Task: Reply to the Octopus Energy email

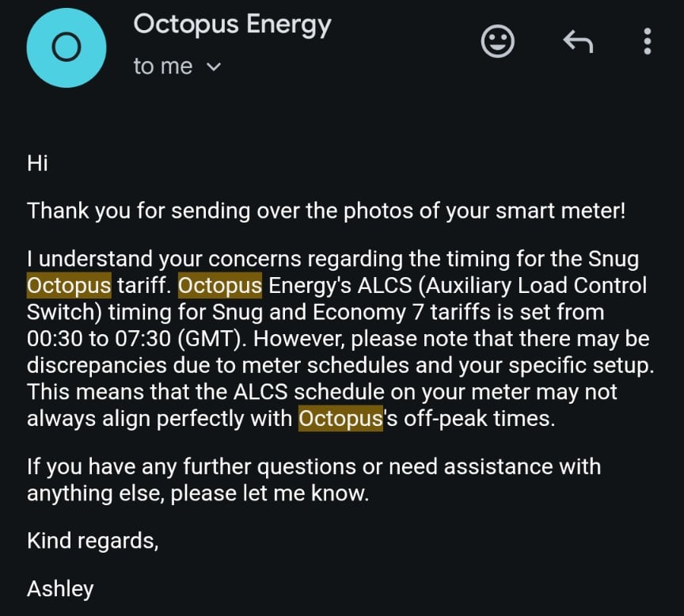Action: 578,41
